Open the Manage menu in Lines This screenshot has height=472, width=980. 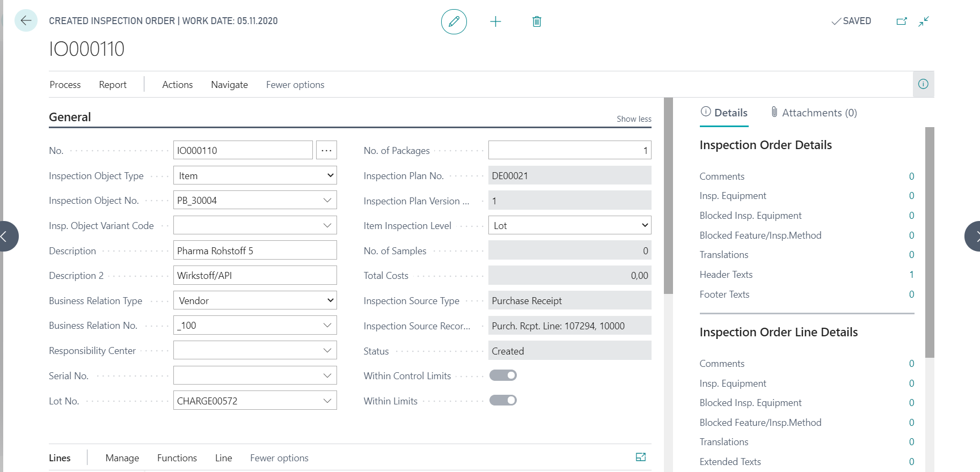(x=122, y=458)
